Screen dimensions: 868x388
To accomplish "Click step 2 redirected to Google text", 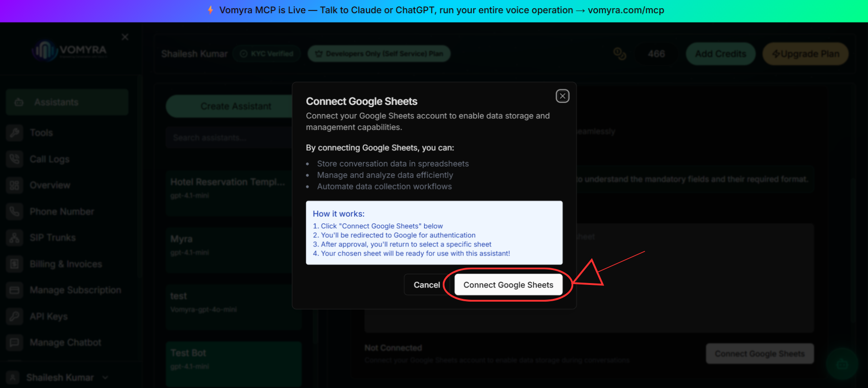I will pyautogui.click(x=394, y=235).
